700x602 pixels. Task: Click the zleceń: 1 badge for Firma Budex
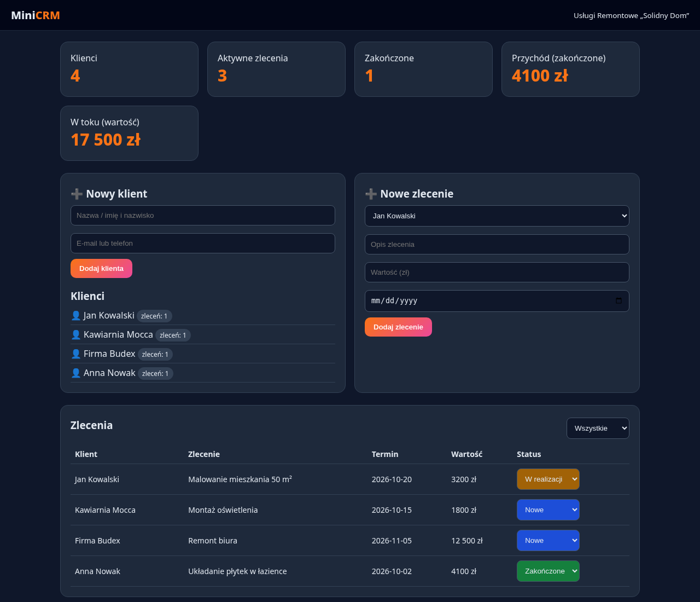[155, 355]
